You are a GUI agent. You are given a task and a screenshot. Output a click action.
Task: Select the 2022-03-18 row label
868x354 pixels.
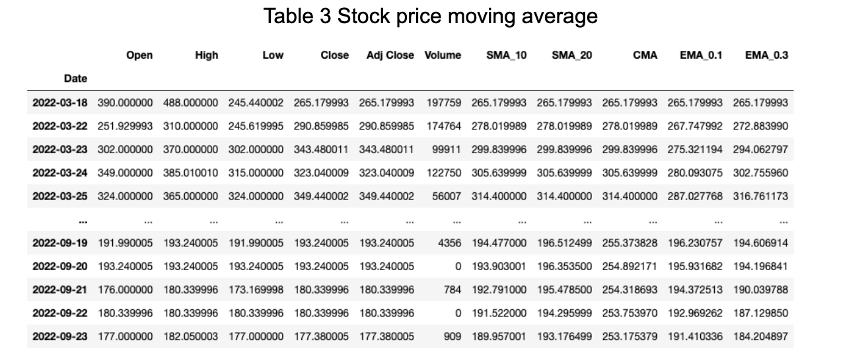click(x=60, y=102)
